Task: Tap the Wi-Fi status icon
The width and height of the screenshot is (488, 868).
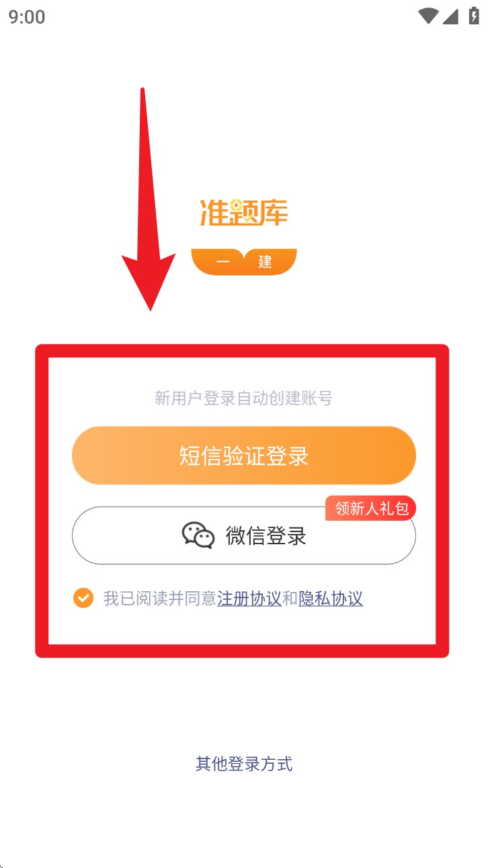Action: 428,16
